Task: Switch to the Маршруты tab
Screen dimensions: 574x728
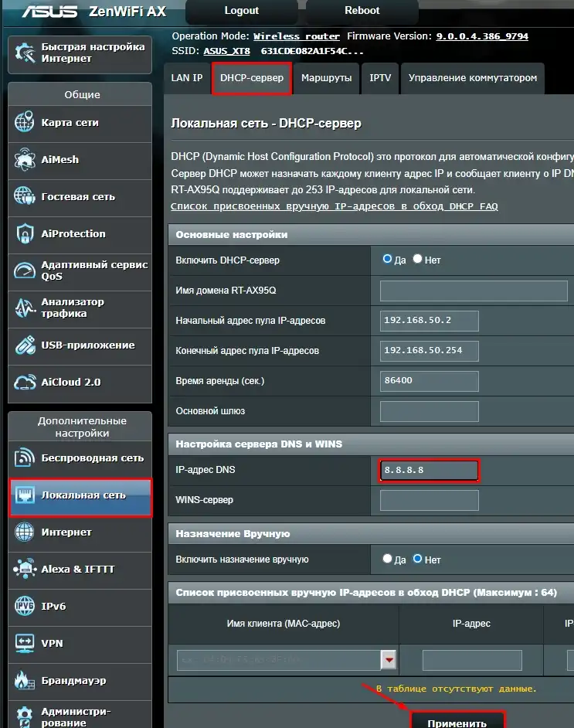Action: (326, 79)
